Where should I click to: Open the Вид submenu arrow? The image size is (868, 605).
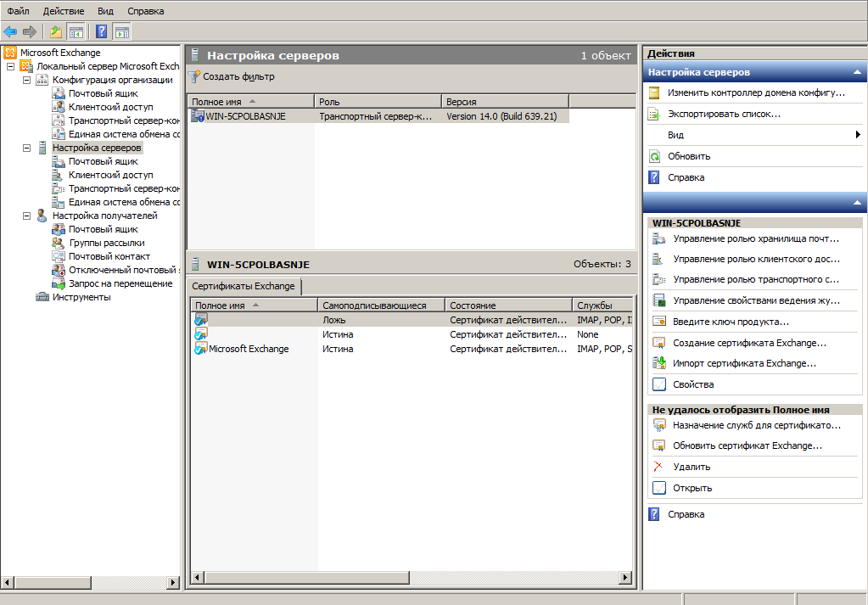point(858,135)
